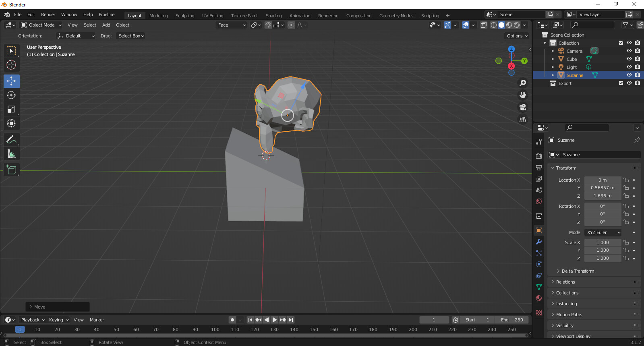This screenshot has width=644, height=346.
Task: Open the Material properties tab
Action: click(x=539, y=298)
